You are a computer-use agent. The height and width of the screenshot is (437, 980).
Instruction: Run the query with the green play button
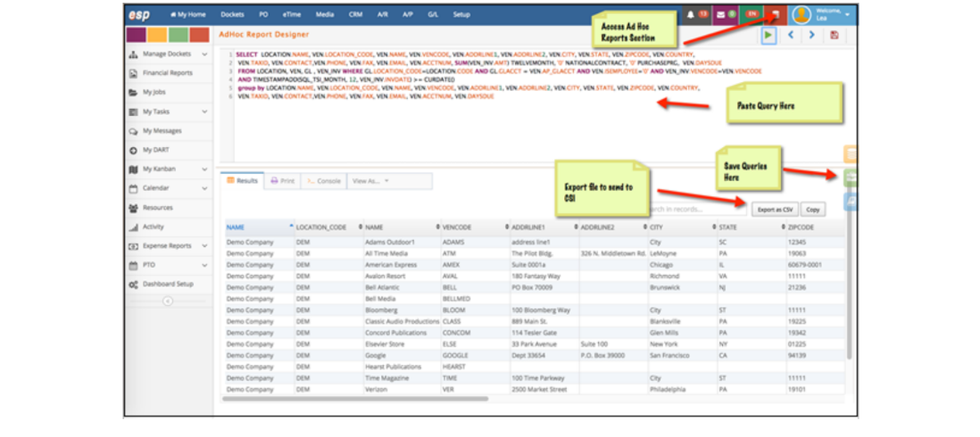[x=768, y=35]
